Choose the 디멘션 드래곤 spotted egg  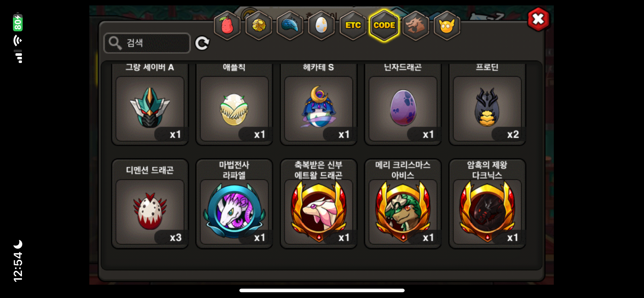(150, 204)
